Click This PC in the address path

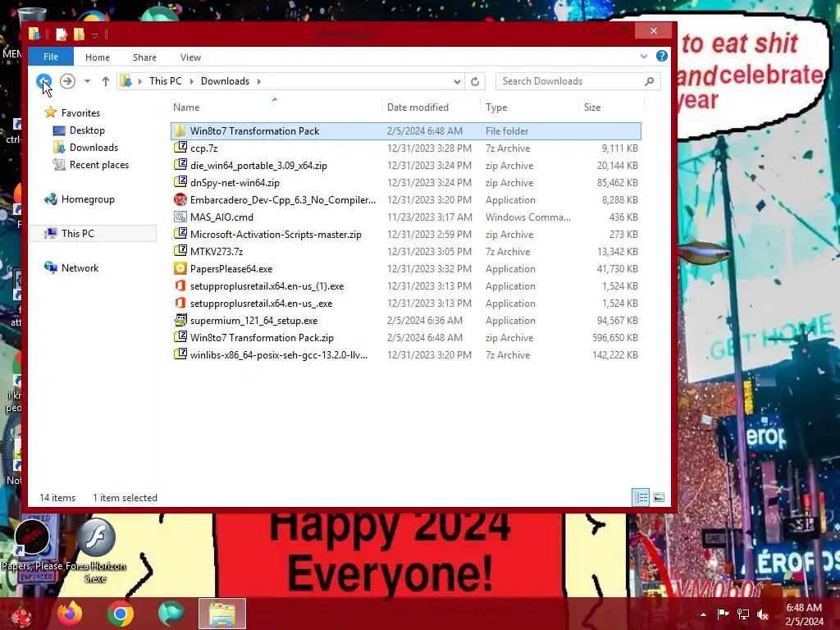pyautogui.click(x=166, y=81)
